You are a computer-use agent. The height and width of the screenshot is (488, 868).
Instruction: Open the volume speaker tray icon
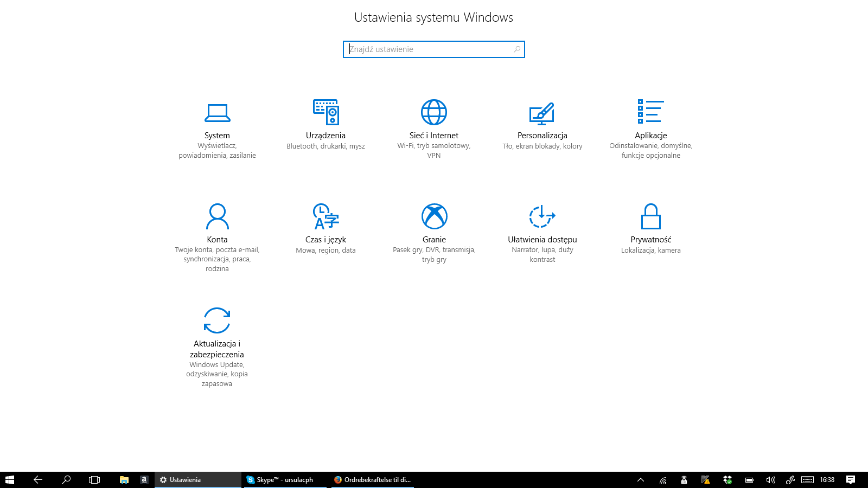tap(770, 480)
